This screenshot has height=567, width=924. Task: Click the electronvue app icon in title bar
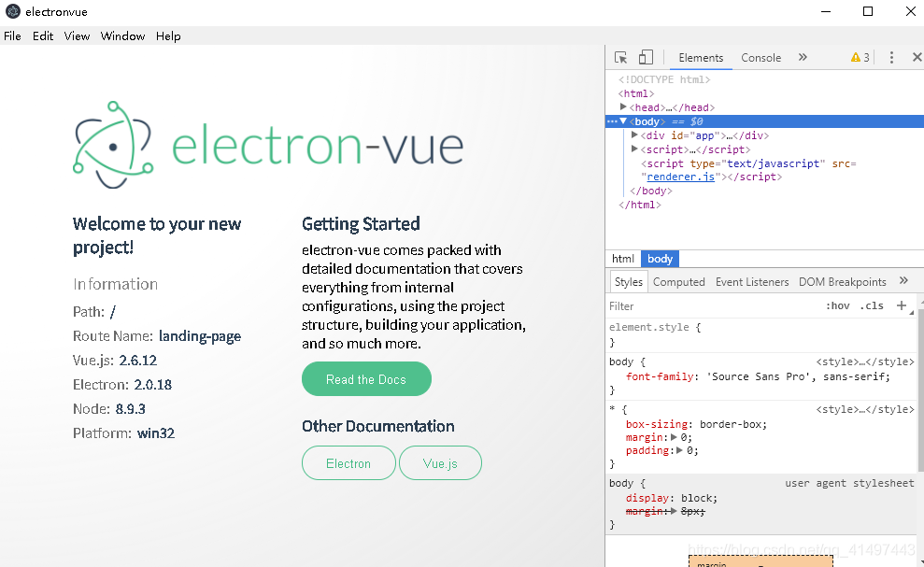(x=13, y=11)
